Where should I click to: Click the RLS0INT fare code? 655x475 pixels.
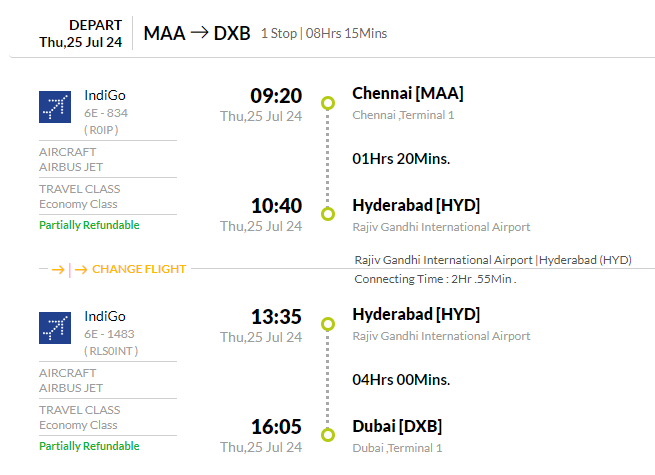[111, 351]
